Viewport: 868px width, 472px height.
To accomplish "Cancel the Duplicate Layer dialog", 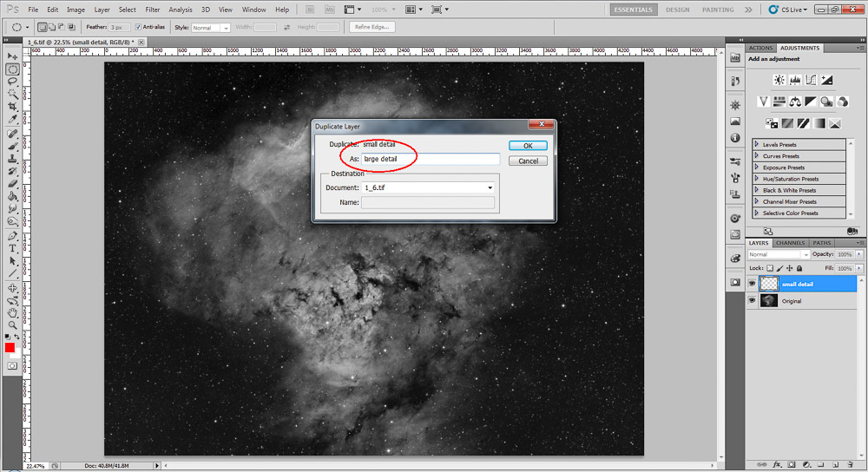I will (x=528, y=161).
